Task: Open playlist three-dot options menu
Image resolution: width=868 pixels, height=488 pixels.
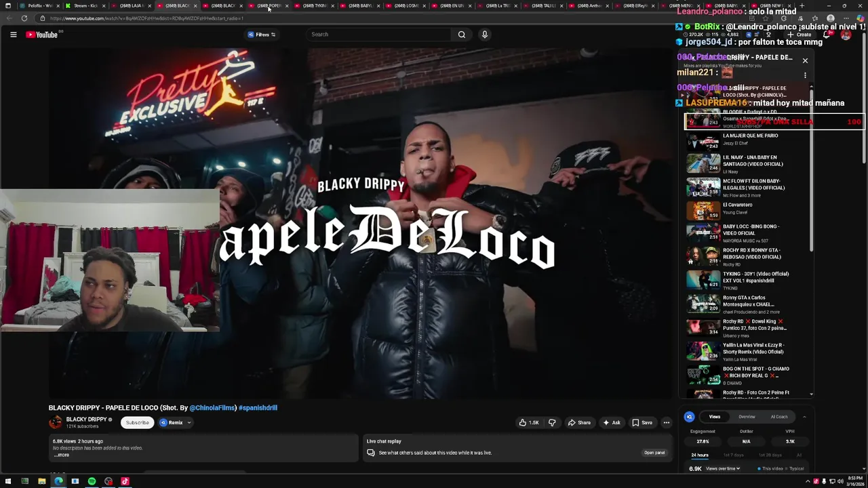Action: coord(805,76)
